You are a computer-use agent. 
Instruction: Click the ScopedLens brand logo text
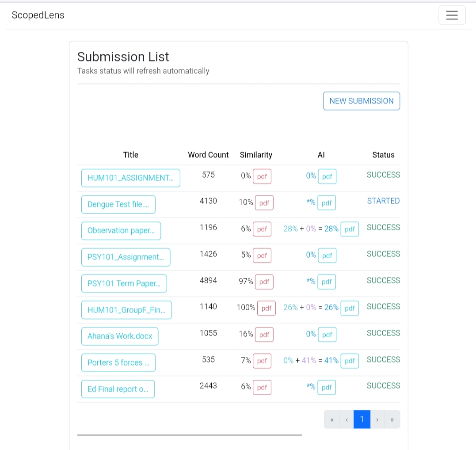tap(38, 15)
